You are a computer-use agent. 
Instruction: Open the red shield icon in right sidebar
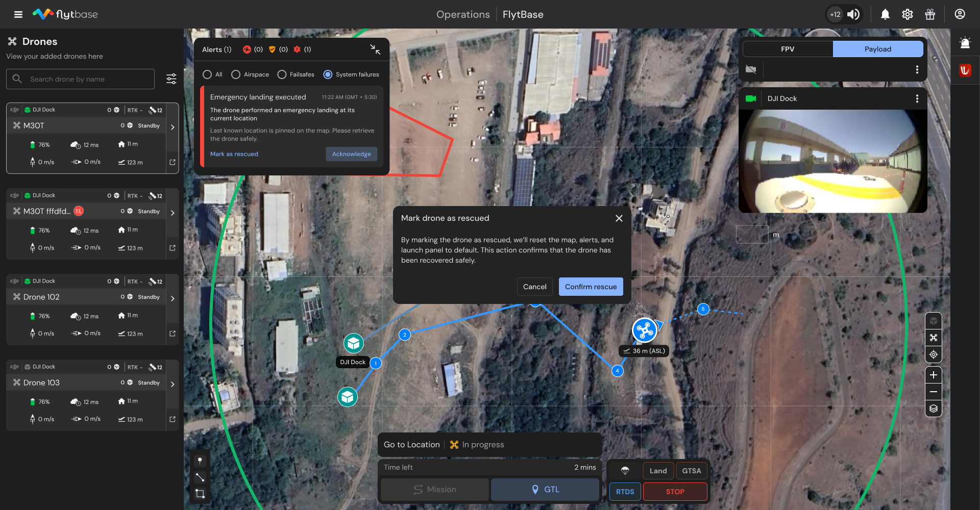click(965, 70)
